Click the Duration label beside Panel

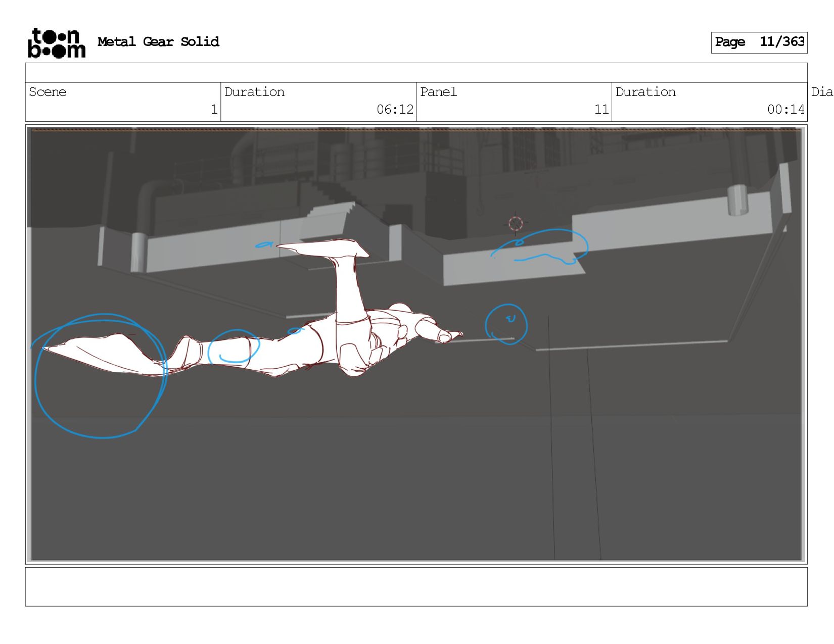tap(645, 92)
